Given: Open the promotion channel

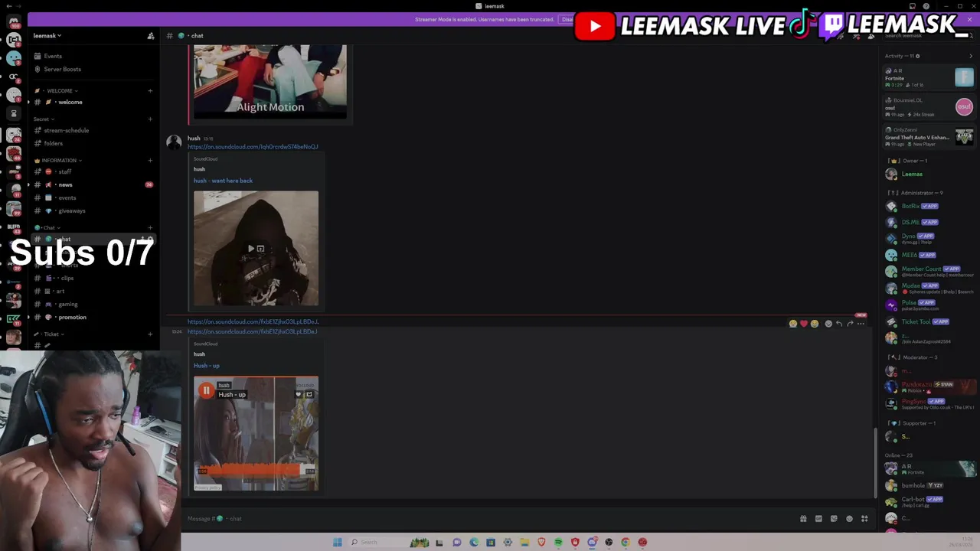Looking at the screenshot, I should click(94, 317).
